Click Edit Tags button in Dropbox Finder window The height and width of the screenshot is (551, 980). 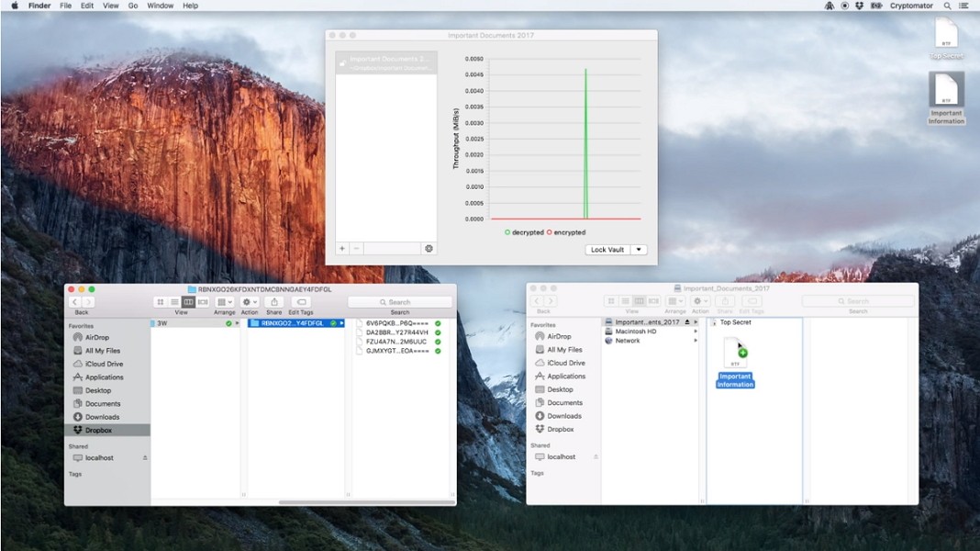coord(301,302)
